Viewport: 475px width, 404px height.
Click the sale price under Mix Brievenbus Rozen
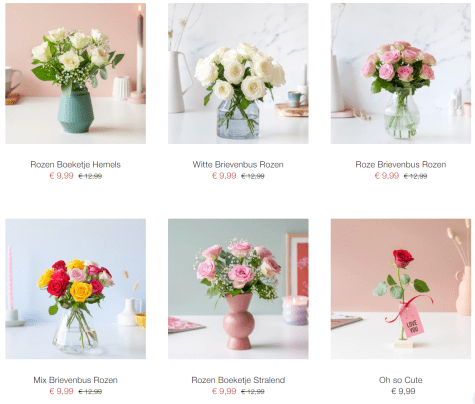click(61, 391)
